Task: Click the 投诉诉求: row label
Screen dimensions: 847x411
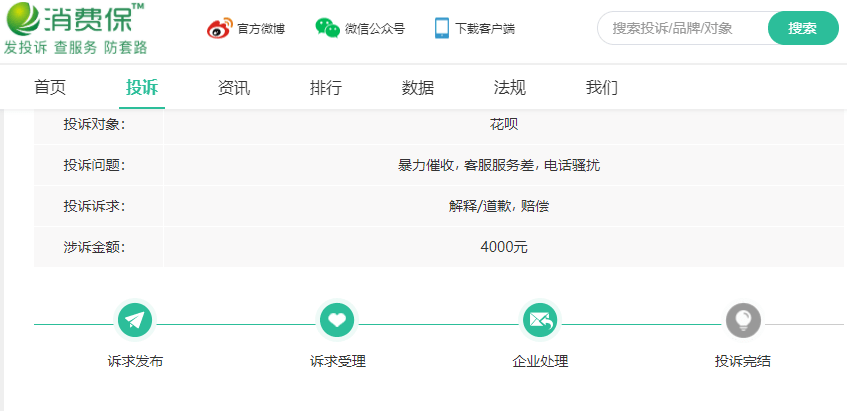Action: [95, 206]
